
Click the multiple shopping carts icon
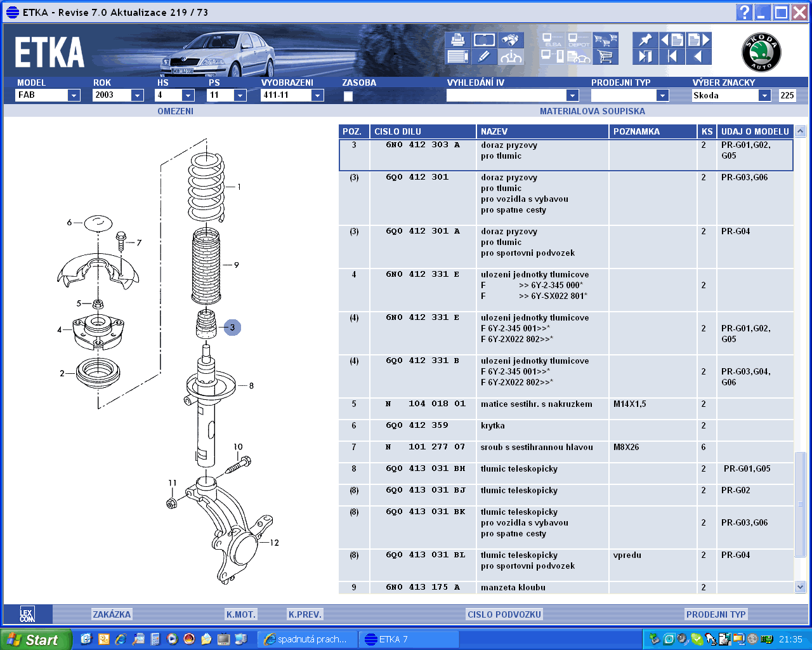(605, 40)
